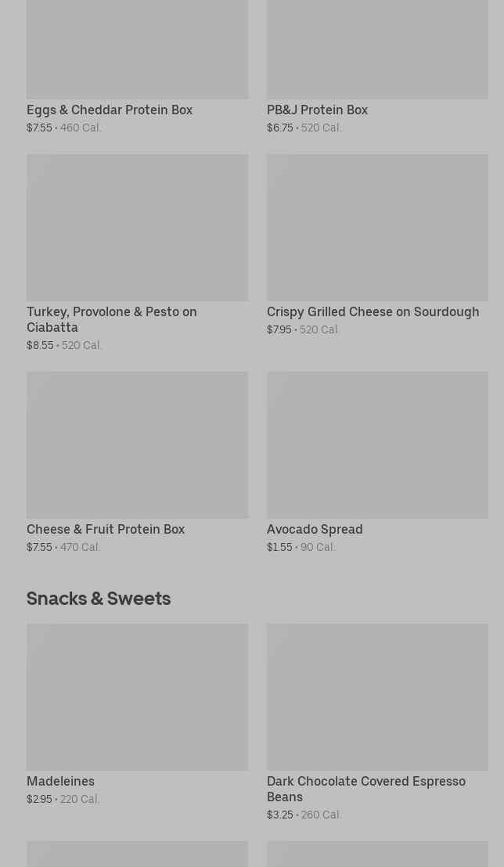The width and height of the screenshot is (504, 867).
Task: Select the Crispy Grilled Cheese on Sourdough title
Action: (x=373, y=312)
